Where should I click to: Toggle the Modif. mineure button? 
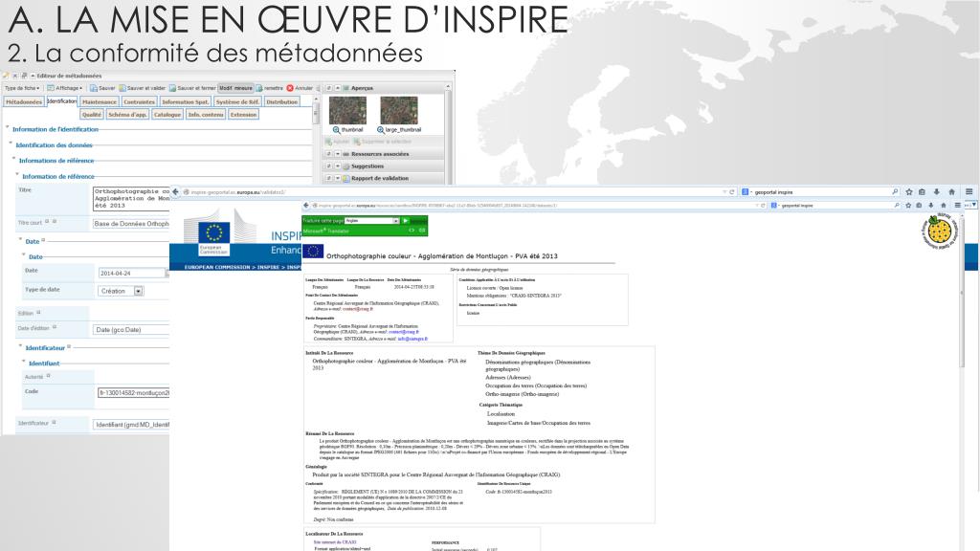235,88
